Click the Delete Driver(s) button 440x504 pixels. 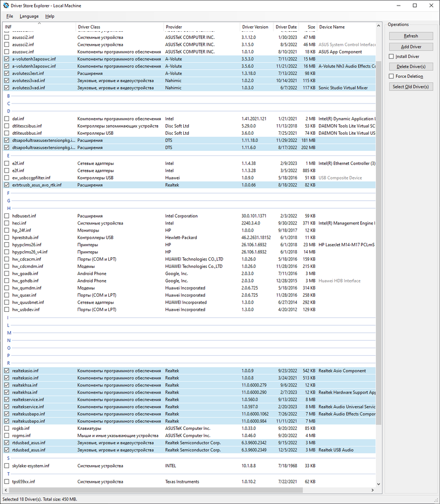[x=411, y=67]
